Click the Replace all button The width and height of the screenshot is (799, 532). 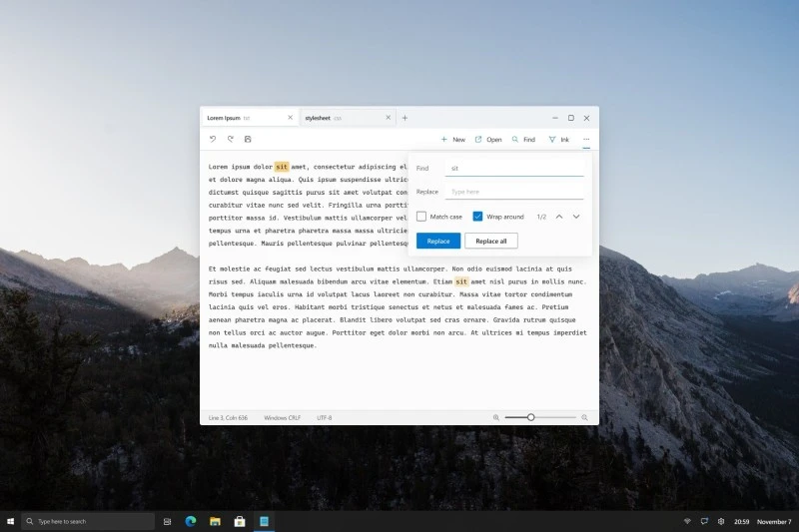[x=491, y=241]
